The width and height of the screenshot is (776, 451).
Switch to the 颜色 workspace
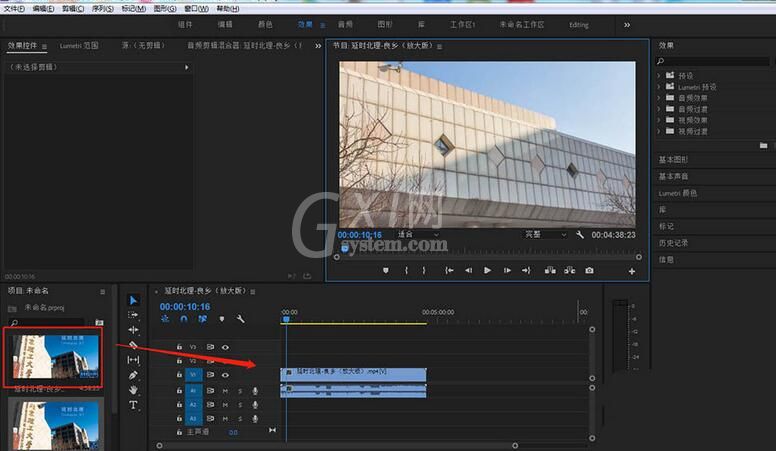(x=265, y=24)
